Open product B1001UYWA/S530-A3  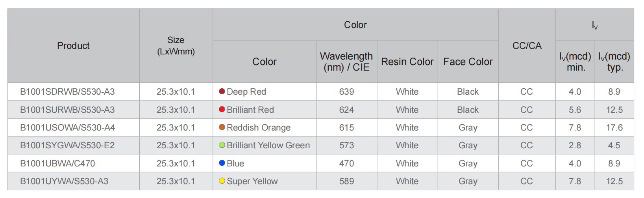(x=64, y=181)
